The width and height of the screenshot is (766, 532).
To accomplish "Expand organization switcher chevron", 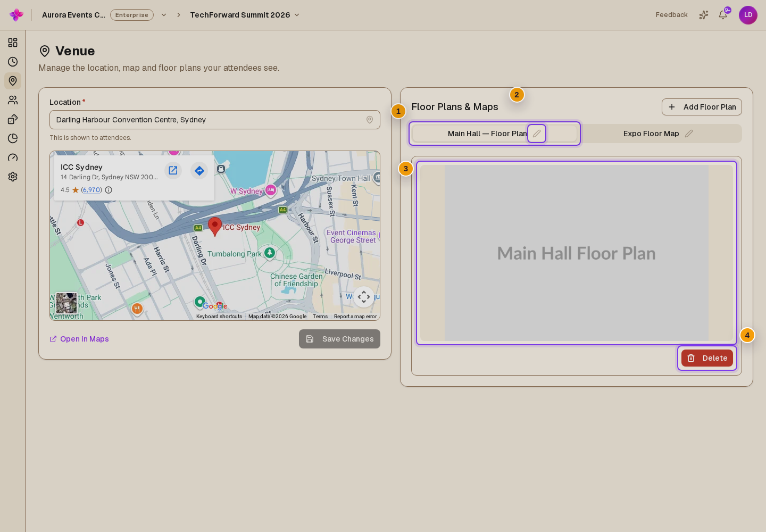I will click(164, 15).
